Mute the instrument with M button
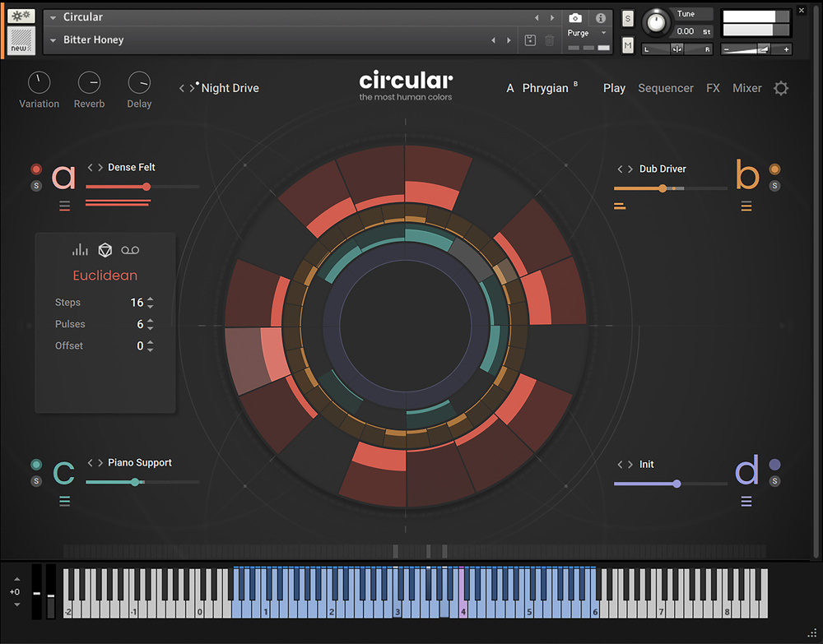Screen dimensions: 823x644 coord(628,46)
